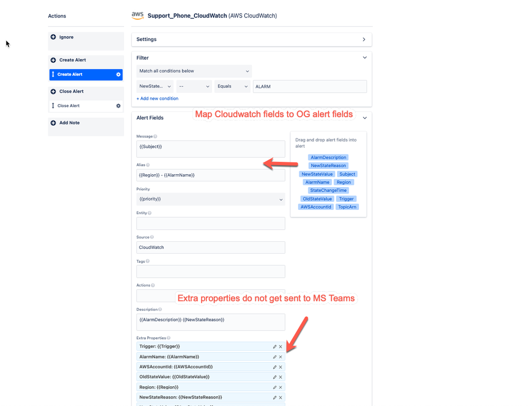Click the help icon next to Message
Screen dimensions: 532x406
tap(155, 136)
